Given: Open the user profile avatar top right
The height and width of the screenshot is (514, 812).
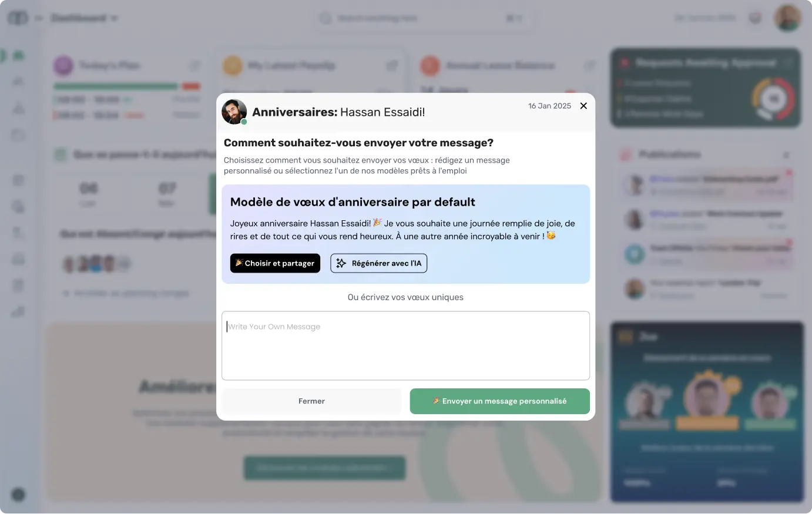Looking at the screenshot, I should (787, 18).
